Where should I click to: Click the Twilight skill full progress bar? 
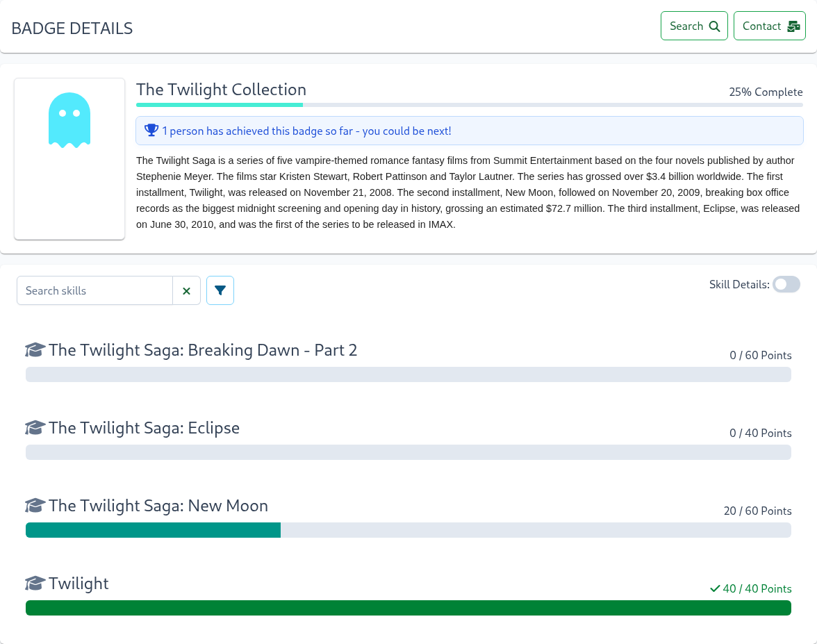[408, 607]
